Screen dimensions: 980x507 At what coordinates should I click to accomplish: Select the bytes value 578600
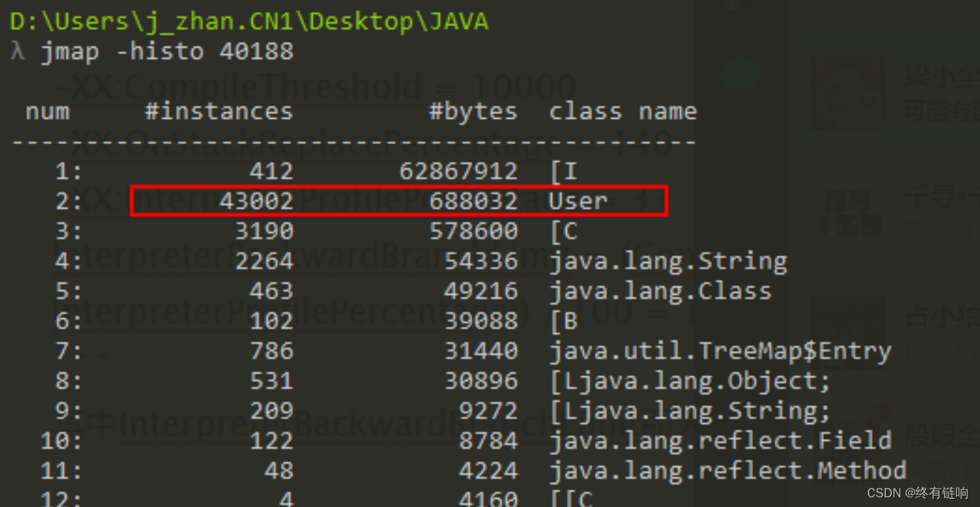pos(473,231)
